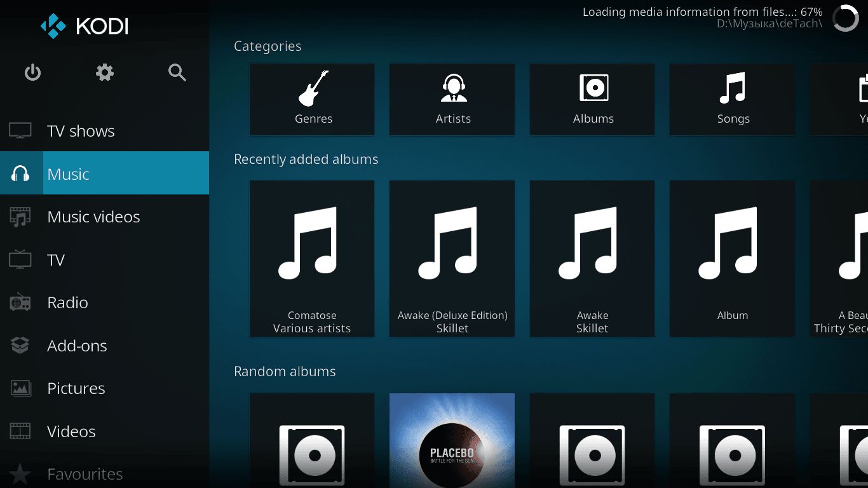Open the power options icon
Image resolution: width=868 pixels, height=488 pixels.
click(32, 72)
